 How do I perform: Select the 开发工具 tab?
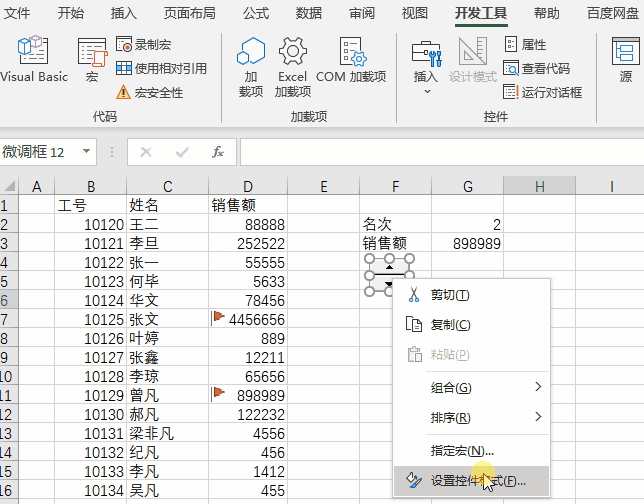tap(481, 13)
